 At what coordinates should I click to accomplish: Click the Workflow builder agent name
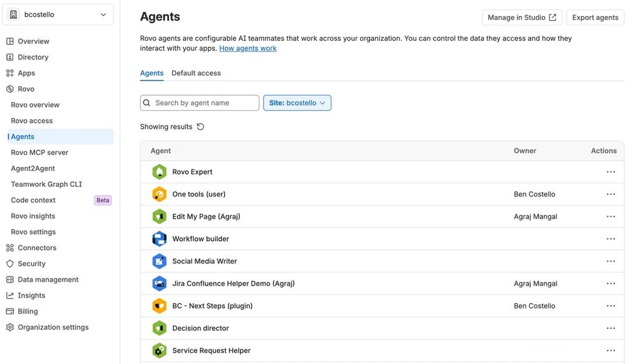[x=200, y=238]
